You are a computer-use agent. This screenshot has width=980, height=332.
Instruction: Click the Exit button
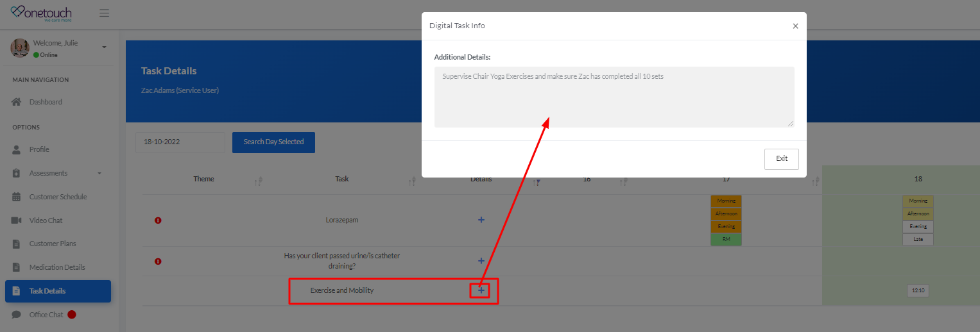coord(781,159)
